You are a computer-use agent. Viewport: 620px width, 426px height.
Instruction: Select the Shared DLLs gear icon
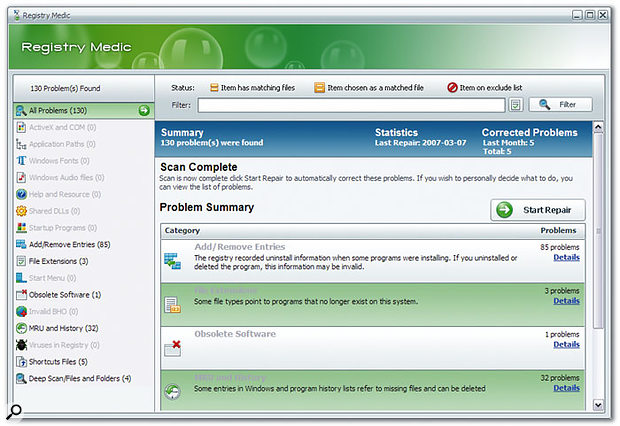21,211
